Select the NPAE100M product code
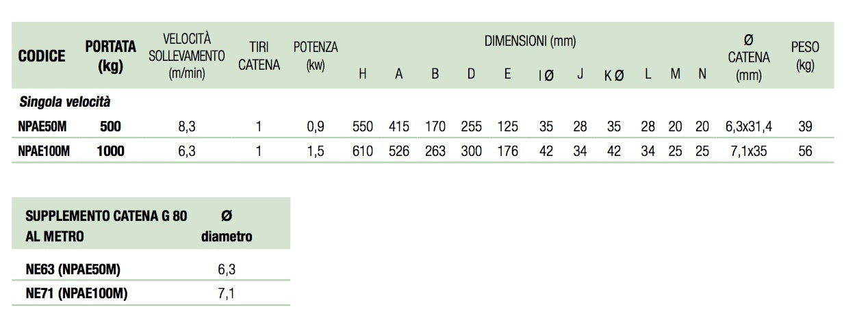 coord(44,151)
